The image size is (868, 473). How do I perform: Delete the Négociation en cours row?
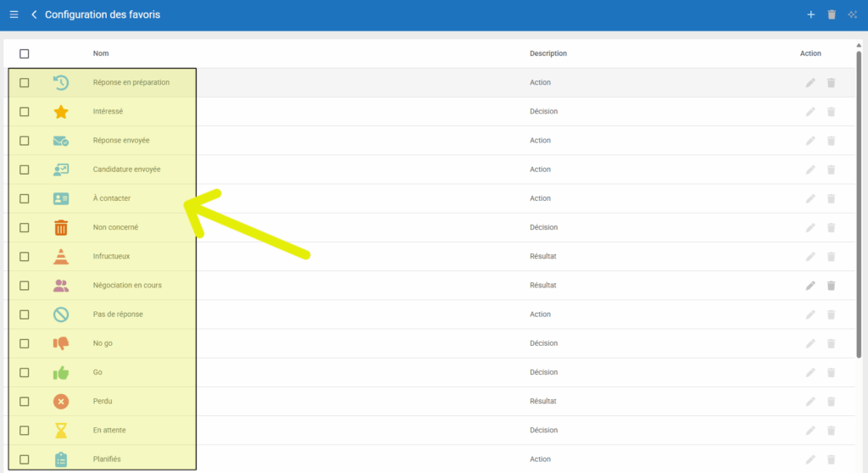(x=831, y=286)
